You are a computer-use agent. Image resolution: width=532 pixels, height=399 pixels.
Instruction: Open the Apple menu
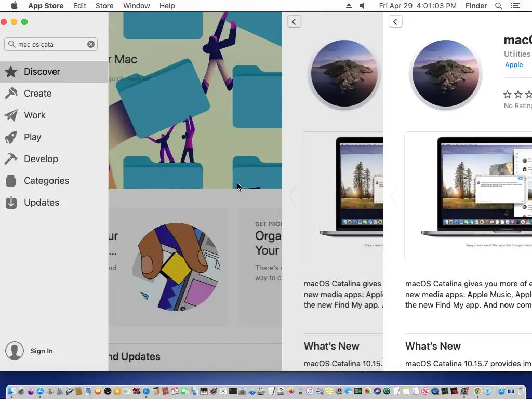click(x=14, y=6)
